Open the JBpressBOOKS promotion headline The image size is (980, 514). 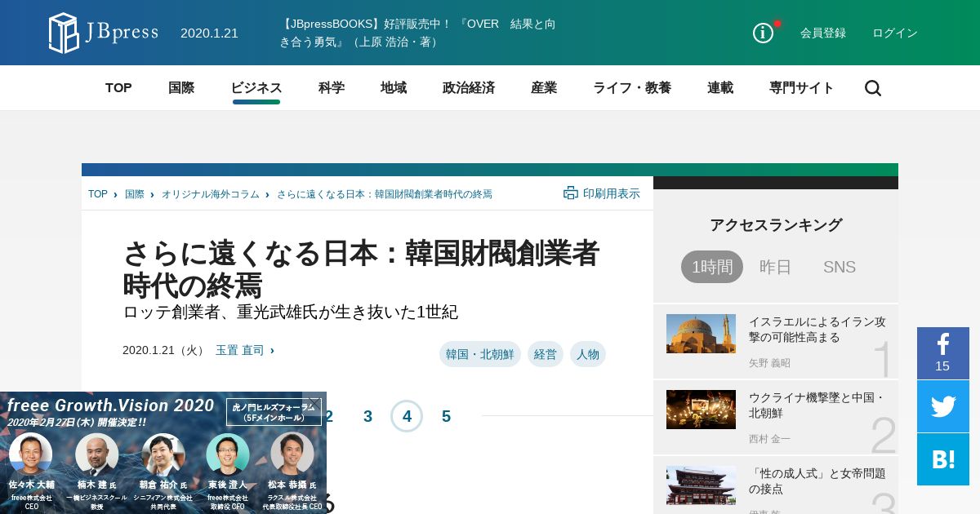click(x=418, y=33)
